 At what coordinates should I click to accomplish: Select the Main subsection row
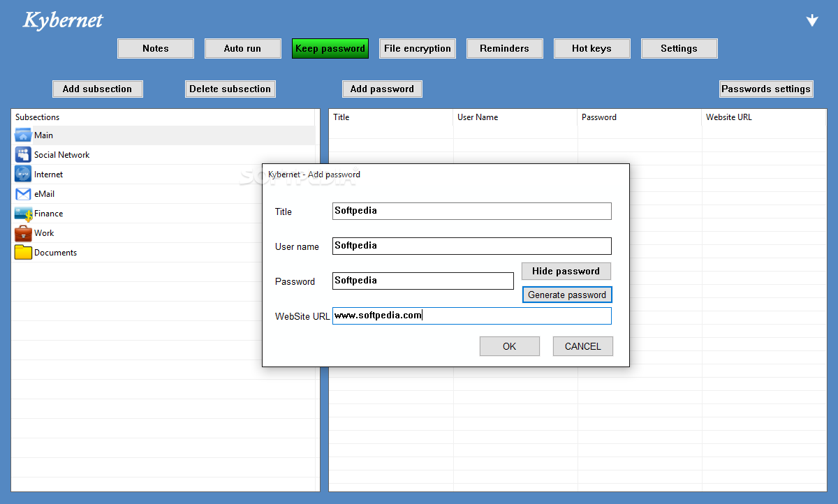(x=165, y=135)
